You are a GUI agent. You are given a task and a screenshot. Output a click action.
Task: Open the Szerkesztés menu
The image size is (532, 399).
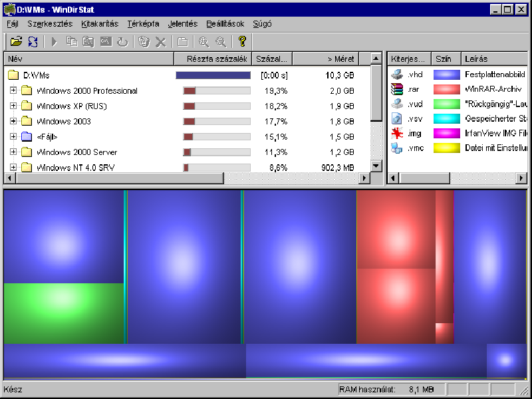[x=50, y=24]
